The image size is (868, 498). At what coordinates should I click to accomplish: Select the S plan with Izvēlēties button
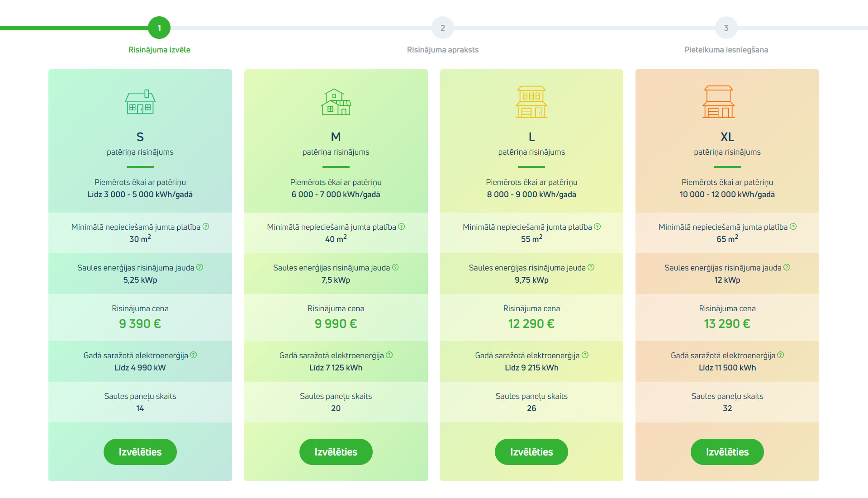pyautogui.click(x=140, y=452)
